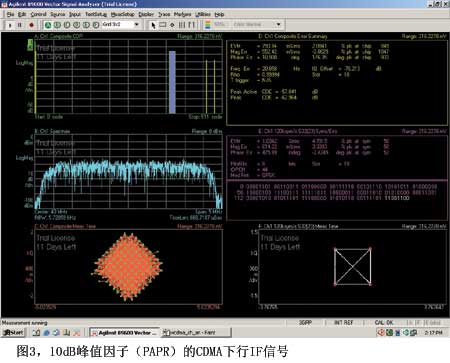Pause the measurement with the pause button
Viewport: 450px width, 363px height.
click(20, 25)
